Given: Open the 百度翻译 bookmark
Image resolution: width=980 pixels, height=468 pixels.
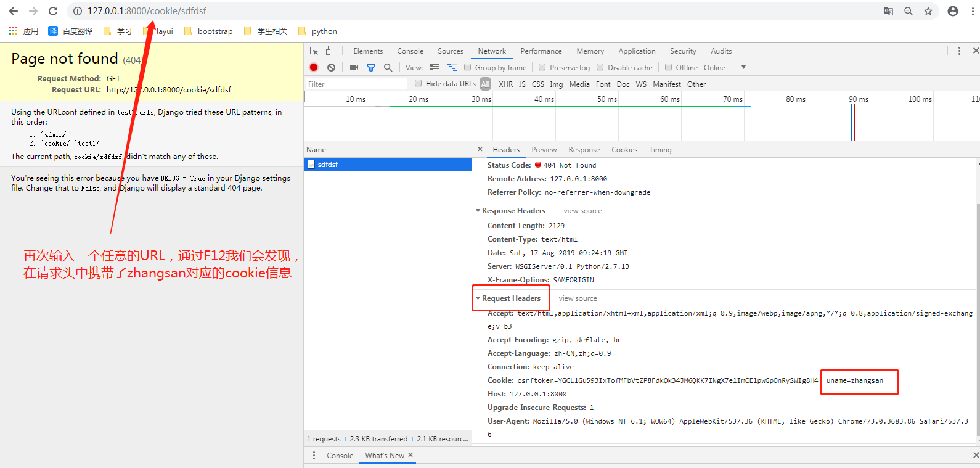Looking at the screenshot, I should (70, 31).
